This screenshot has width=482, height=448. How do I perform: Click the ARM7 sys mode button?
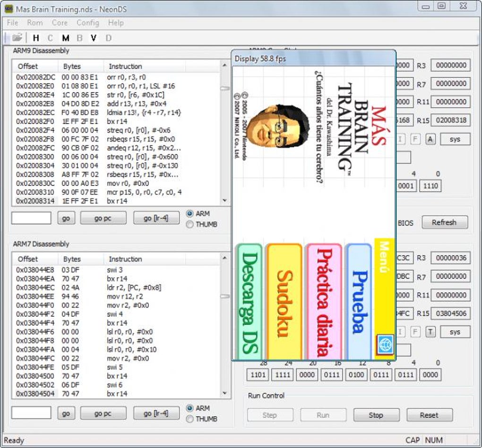coord(455,332)
